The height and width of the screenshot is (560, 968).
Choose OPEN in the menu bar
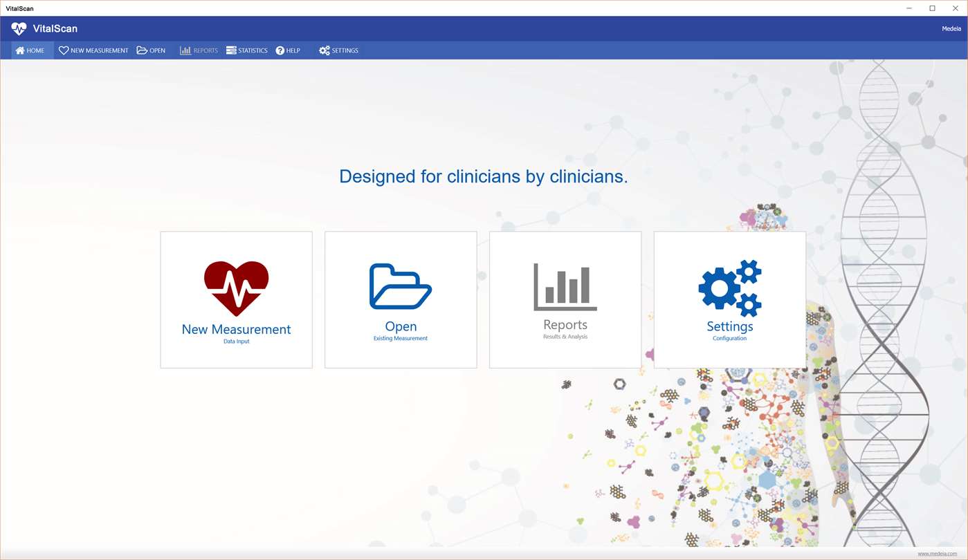coord(151,50)
